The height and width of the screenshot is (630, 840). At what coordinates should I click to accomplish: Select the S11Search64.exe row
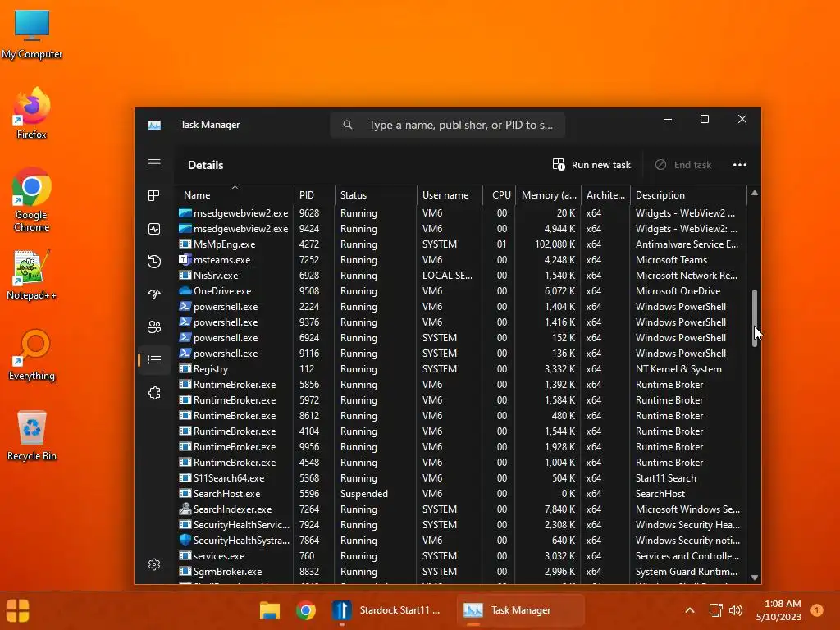461,478
